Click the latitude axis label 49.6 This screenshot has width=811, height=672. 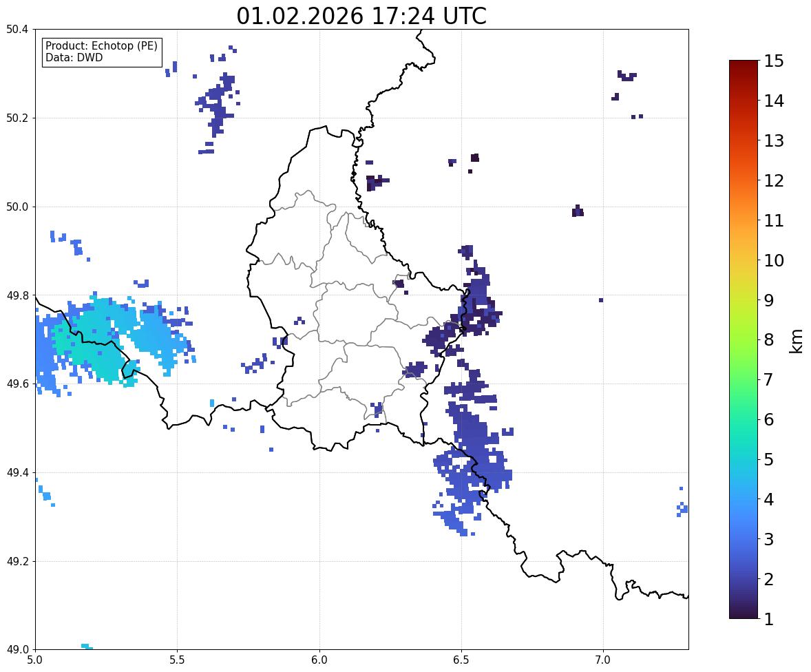pyautogui.click(x=17, y=384)
